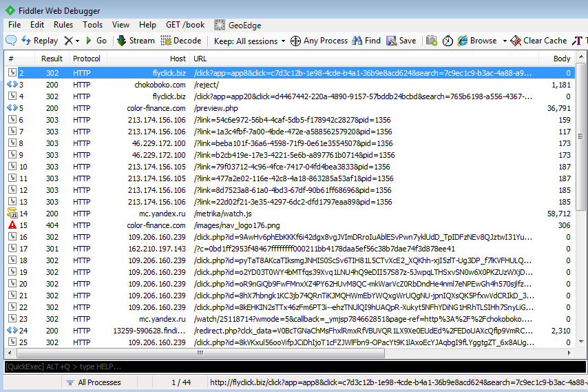The image size is (588, 392).
Task: Click the timer stopwatch icon
Action: coord(448,41)
